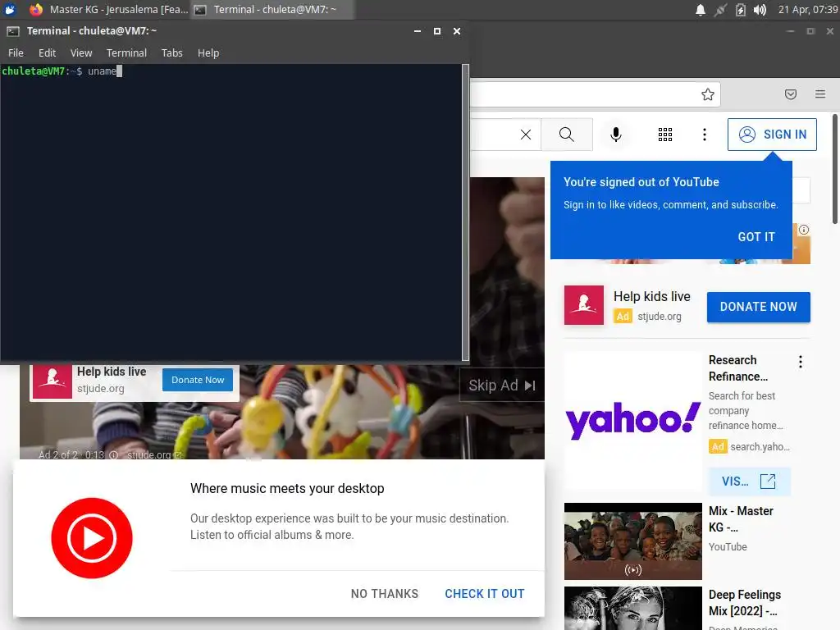Click the ad info icon in video bar
The height and width of the screenshot is (630, 840).
pyautogui.click(x=113, y=454)
